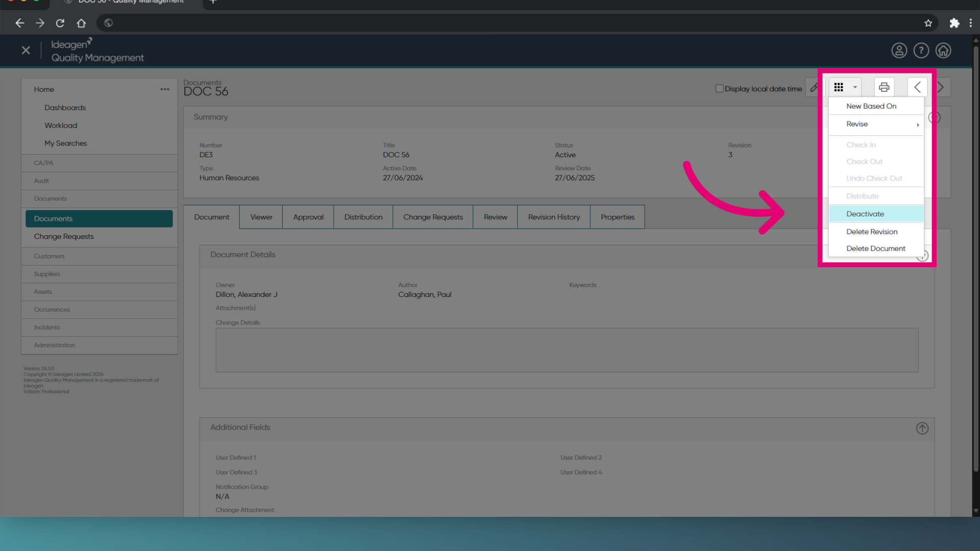Open the actions grid menu button
The height and width of the screenshot is (551, 980).
[x=845, y=87]
